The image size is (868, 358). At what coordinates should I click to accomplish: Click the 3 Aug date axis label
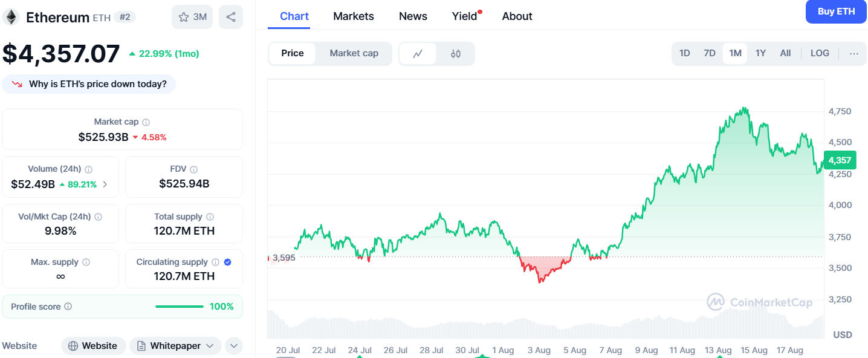[539, 350]
